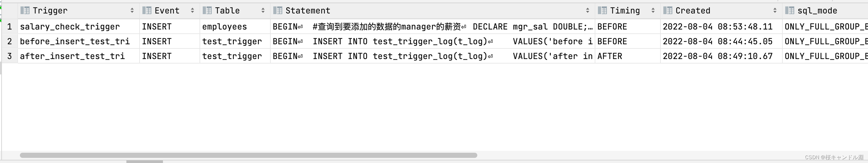The image size is (868, 163).
Task: Click the horizontal scrollbar thumb
Action: point(248,155)
